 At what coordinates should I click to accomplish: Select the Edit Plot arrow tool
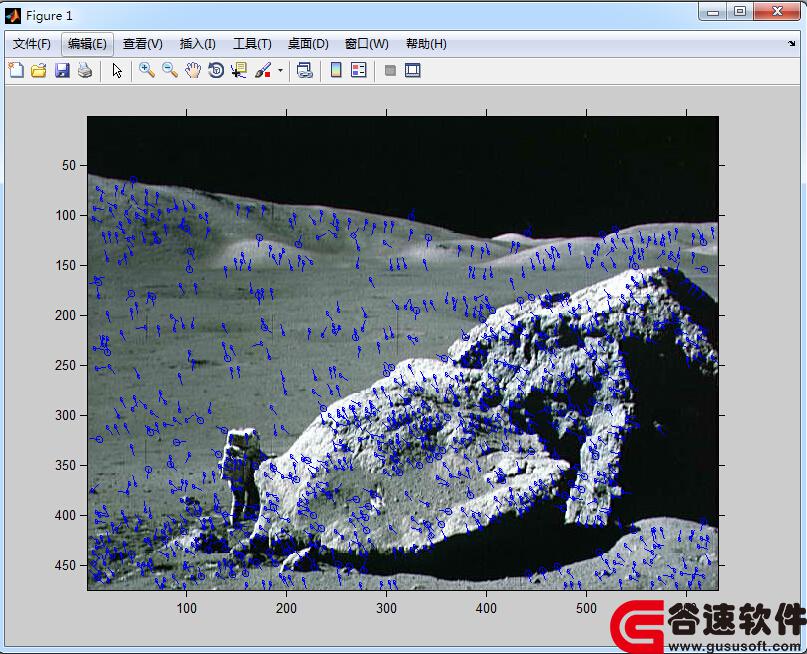[x=117, y=70]
